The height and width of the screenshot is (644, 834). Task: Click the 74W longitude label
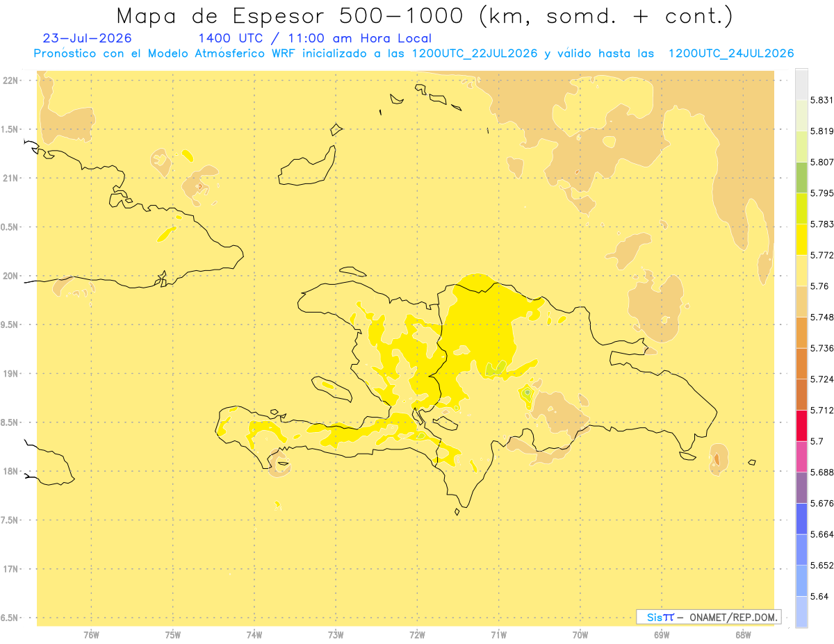click(254, 634)
